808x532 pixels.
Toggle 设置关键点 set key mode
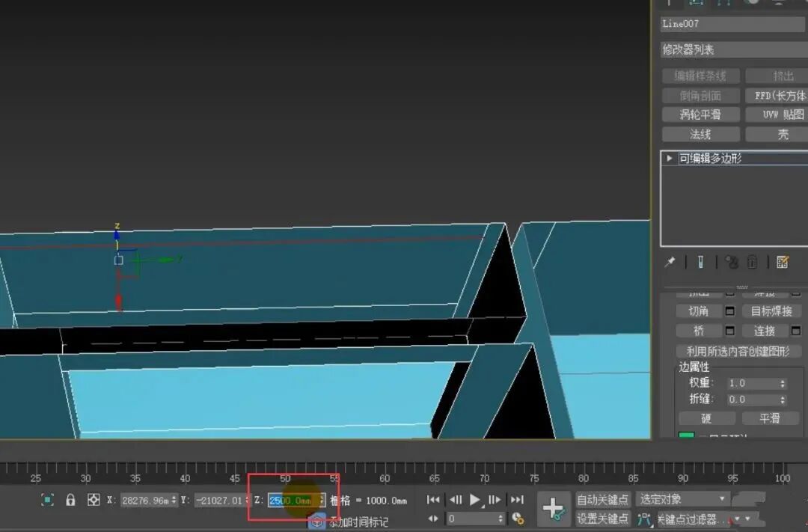(x=603, y=519)
